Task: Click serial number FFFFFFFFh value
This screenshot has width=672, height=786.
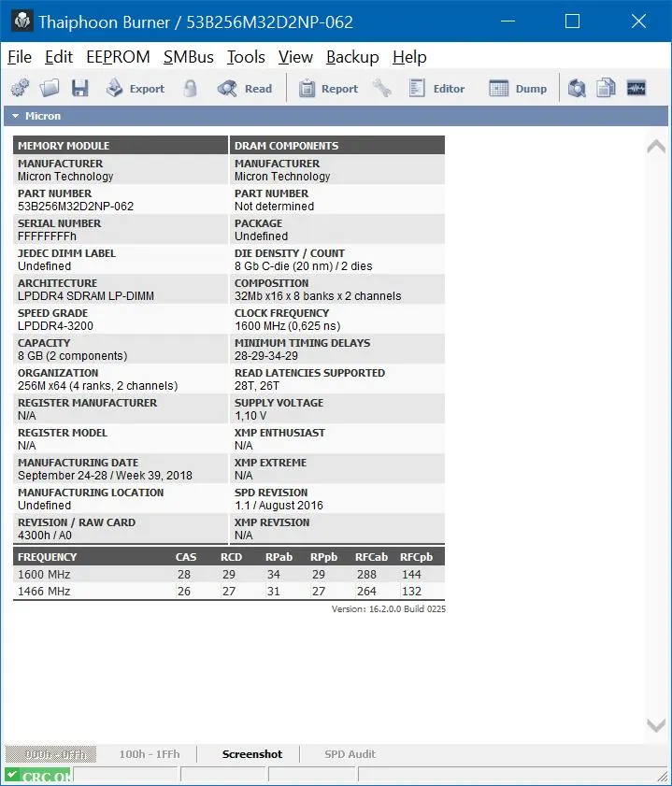Action: coord(47,236)
